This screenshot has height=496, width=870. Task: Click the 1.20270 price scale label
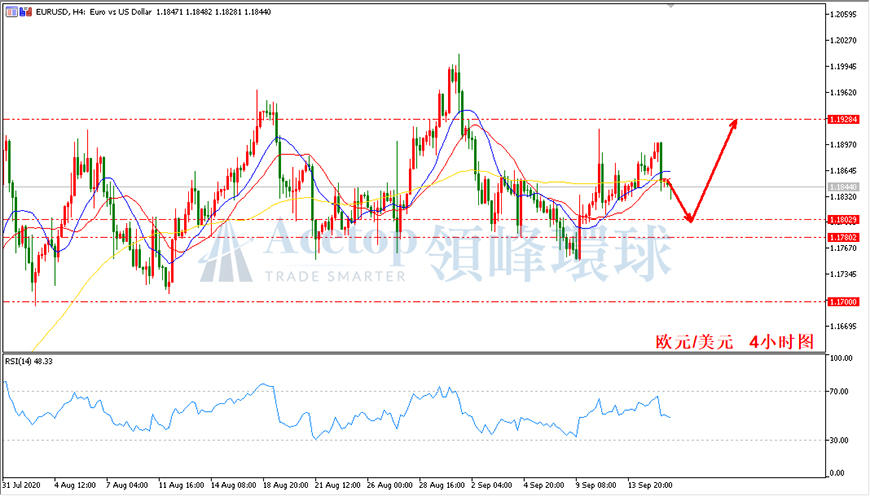pos(844,40)
